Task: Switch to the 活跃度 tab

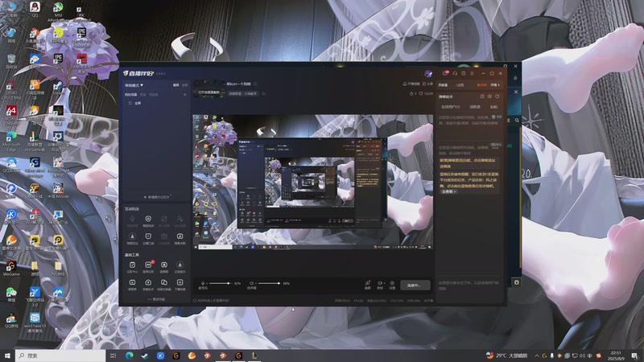Action: point(475,107)
